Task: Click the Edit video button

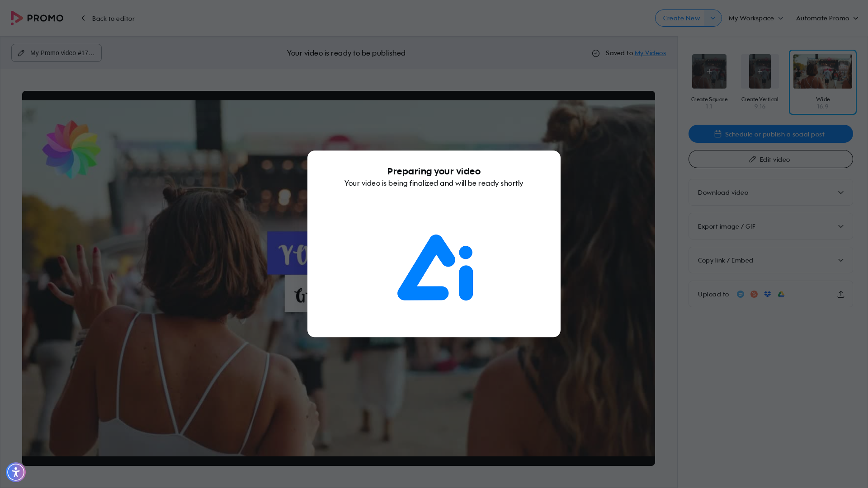Action: 771,159
